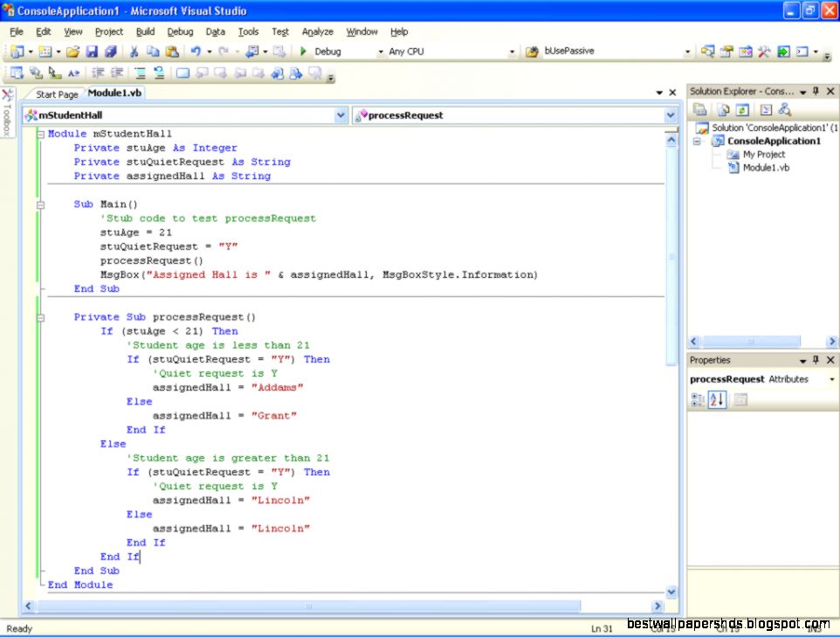Click the Increase Line Indent icon

point(116,73)
